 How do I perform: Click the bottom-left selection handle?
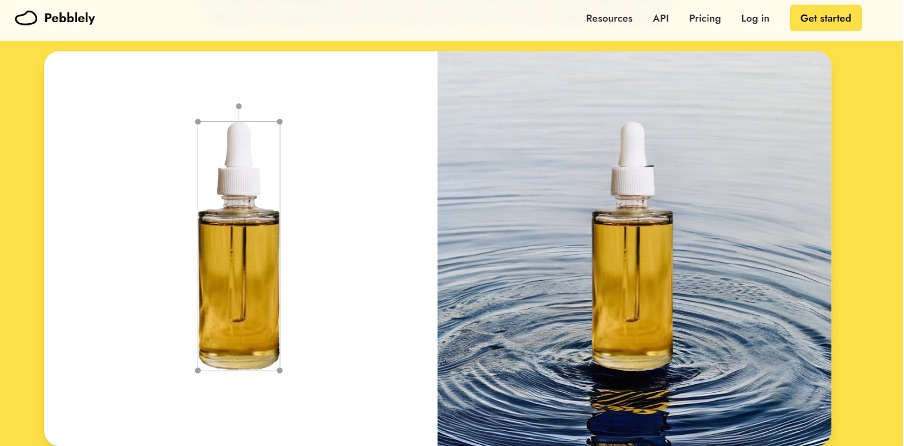click(x=198, y=371)
